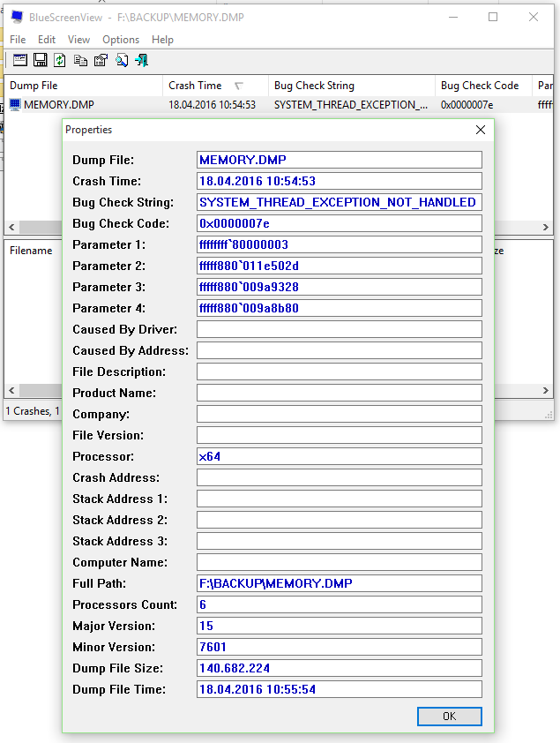Click the Refresh toolbar icon
Screen dimensions: 560x743
coord(60,60)
